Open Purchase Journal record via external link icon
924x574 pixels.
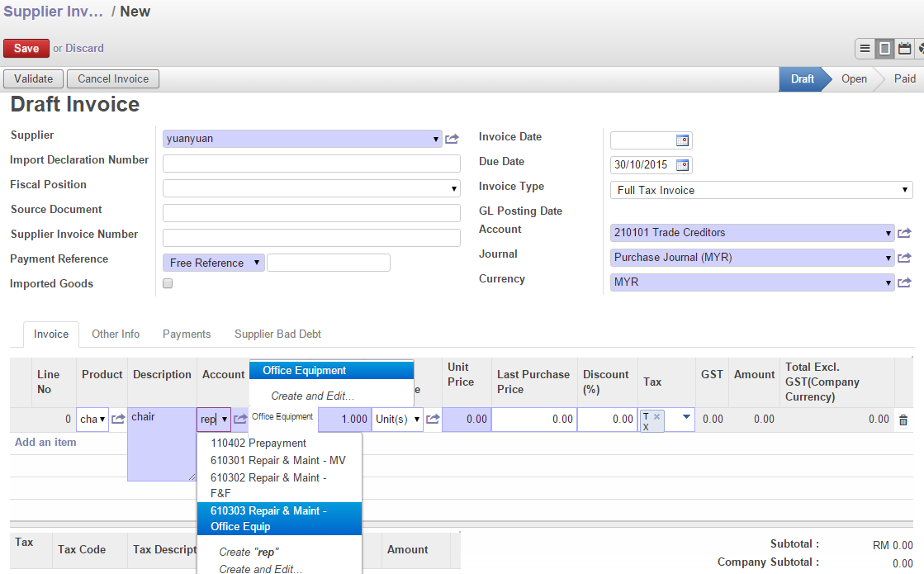pyautogui.click(x=903, y=257)
